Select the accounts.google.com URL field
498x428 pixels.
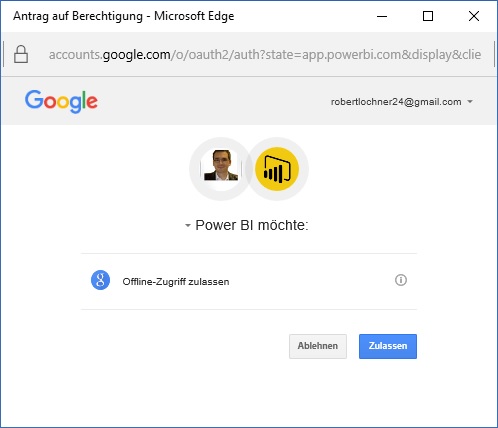[265, 54]
